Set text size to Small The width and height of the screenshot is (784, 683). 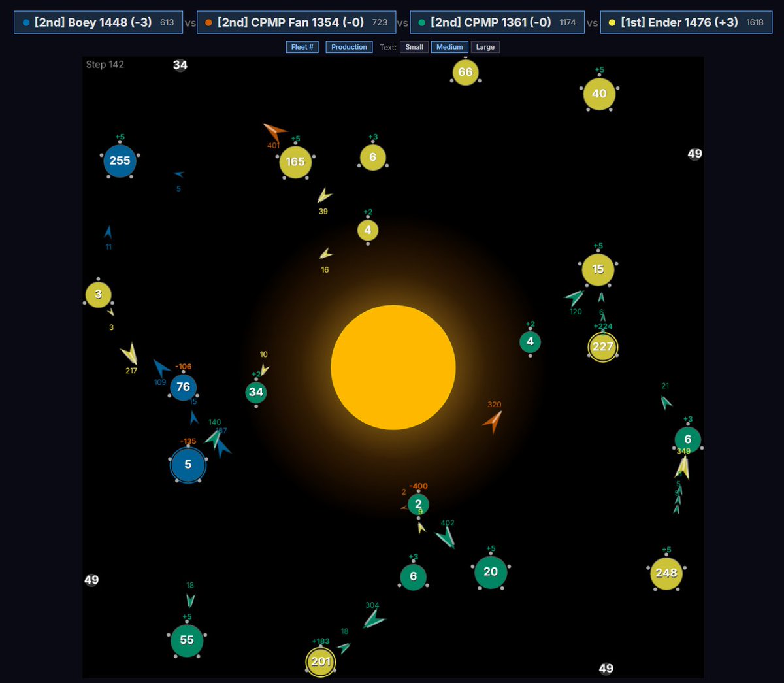click(414, 47)
